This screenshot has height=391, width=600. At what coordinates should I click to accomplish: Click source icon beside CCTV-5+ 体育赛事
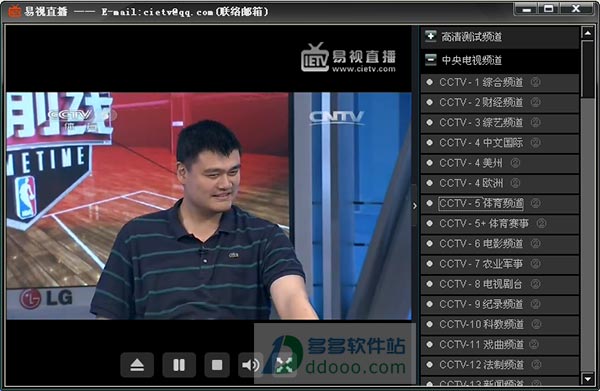coord(541,224)
